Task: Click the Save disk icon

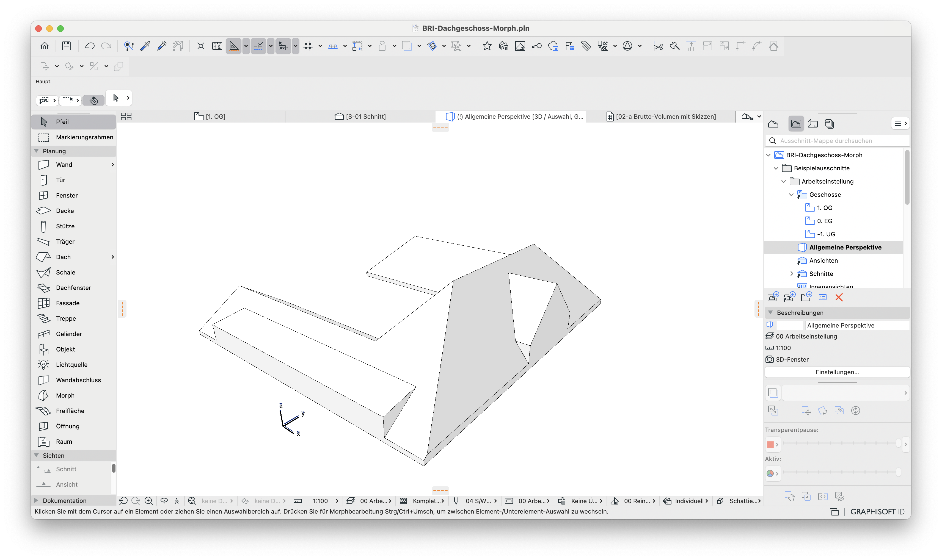Action: tap(67, 46)
